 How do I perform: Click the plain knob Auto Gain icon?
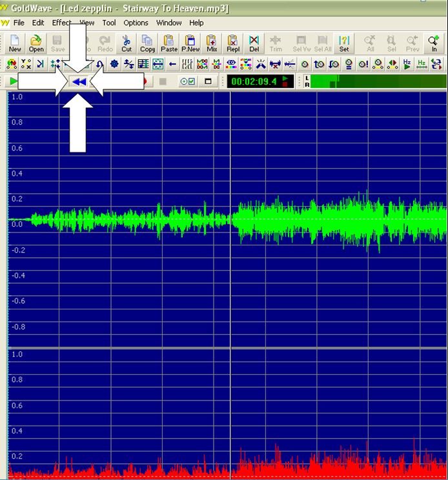[305, 65]
